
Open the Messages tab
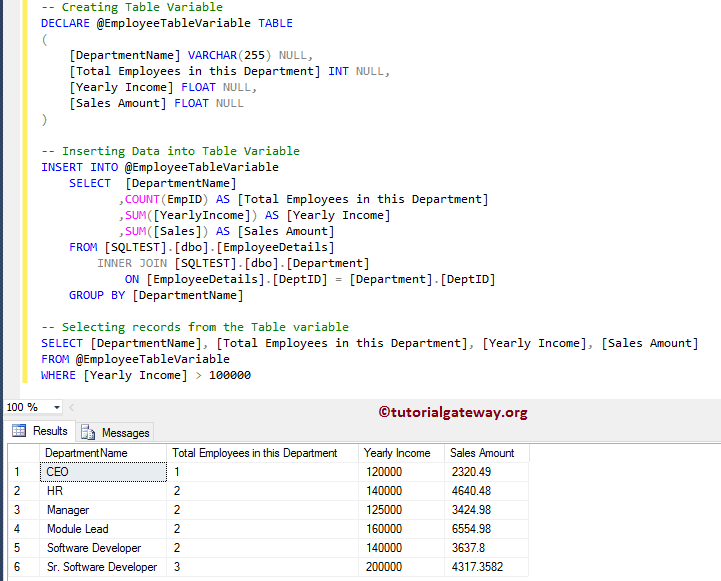[x=115, y=433]
